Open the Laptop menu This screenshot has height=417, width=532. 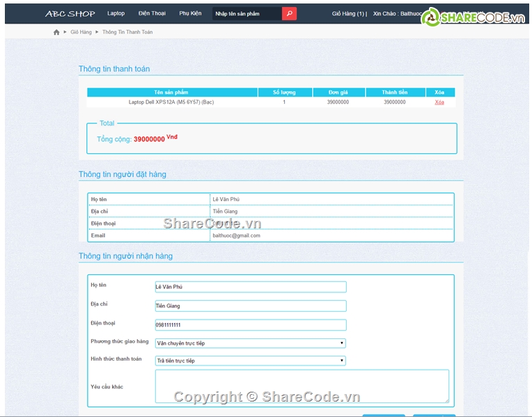(x=116, y=13)
